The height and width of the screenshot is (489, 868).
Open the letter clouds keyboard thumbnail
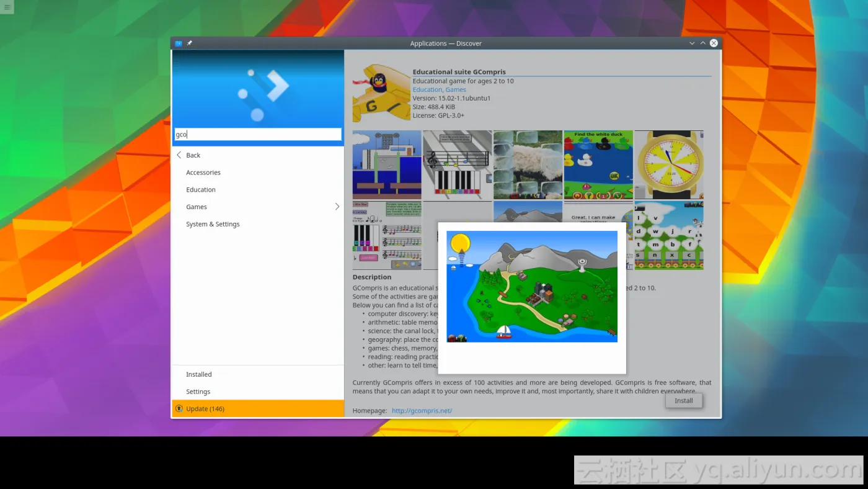(x=669, y=235)
